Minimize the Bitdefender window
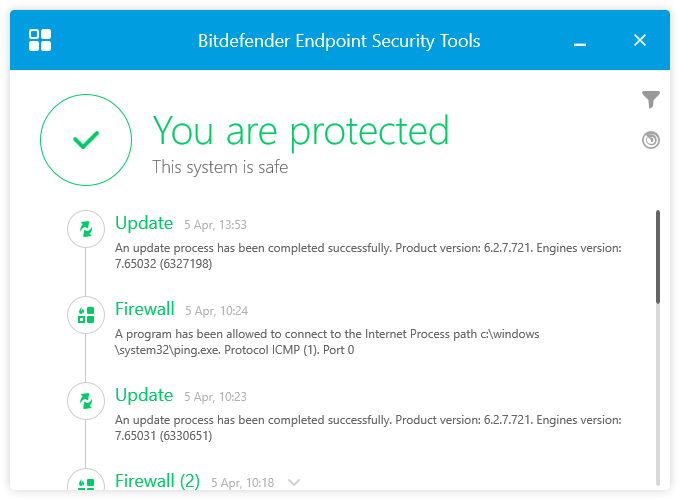Image resolution: width=680 pixels, height=500 pixels. [580, 42]
